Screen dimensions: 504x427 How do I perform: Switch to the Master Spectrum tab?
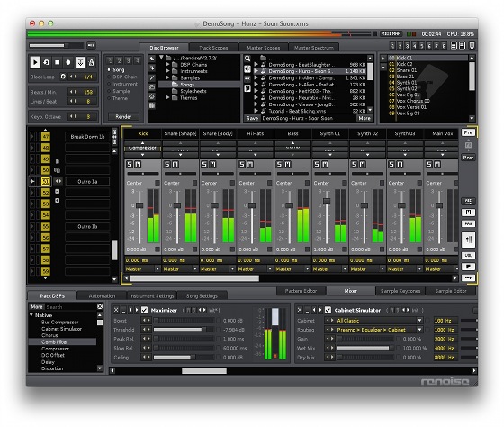click(314, 48)
